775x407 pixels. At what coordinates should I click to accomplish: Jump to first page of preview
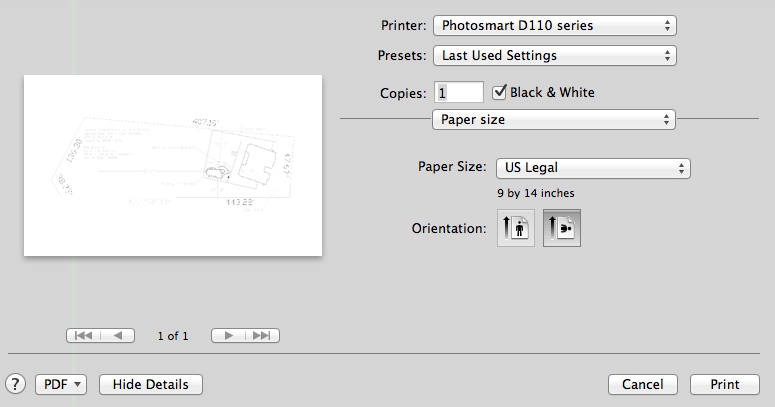pos(83,336)
